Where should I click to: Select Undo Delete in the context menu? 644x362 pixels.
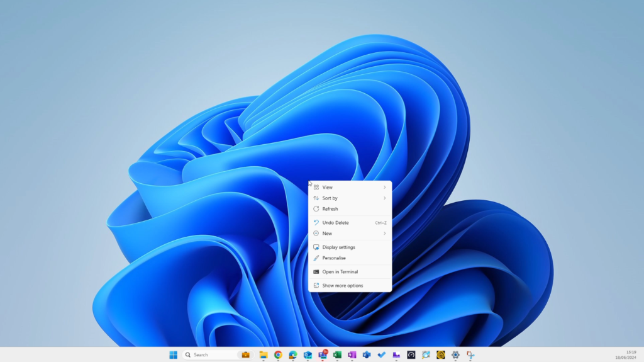tap(335, 223)
